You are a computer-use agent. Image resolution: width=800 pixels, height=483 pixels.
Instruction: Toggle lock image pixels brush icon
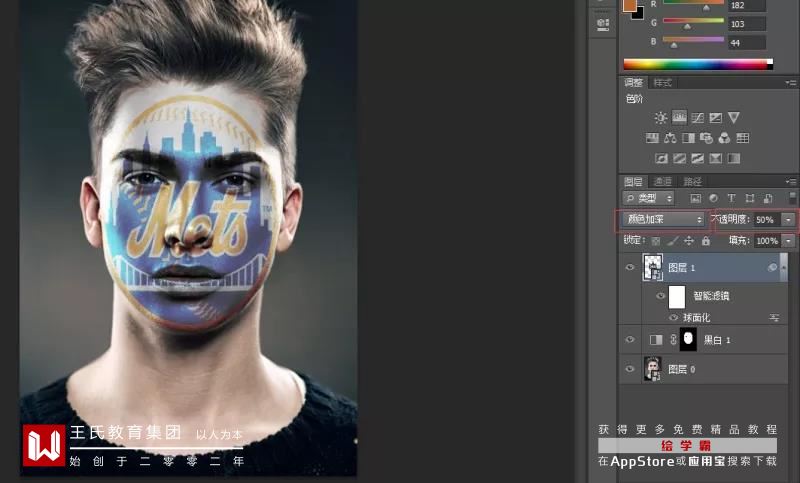673,241
